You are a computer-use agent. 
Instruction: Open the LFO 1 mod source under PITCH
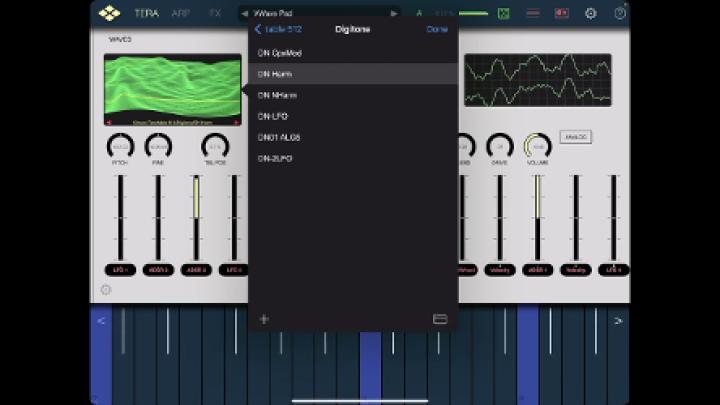click(x=120, y=270)
